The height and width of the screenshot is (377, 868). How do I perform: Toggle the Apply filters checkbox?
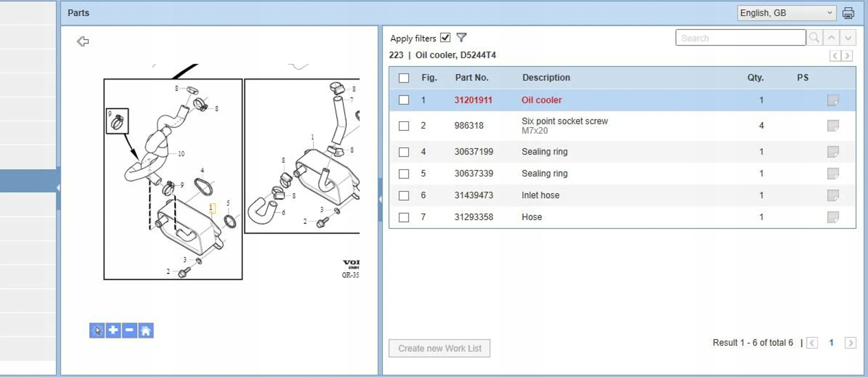click(x=445, y=37)
